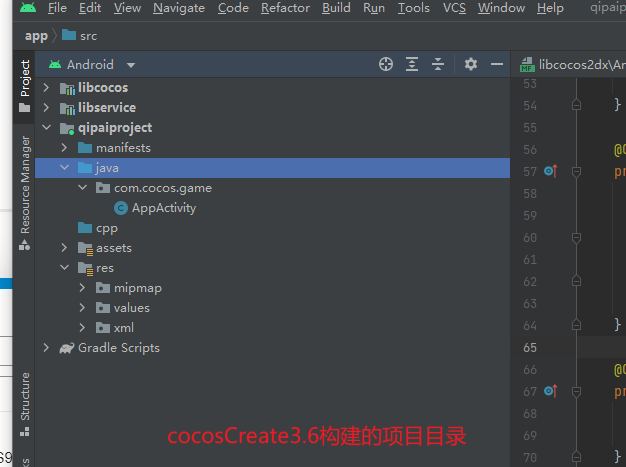Click the Collapse All icon in project panel
This screenshot has width=626, height=467.
click(x=438, y=64)
